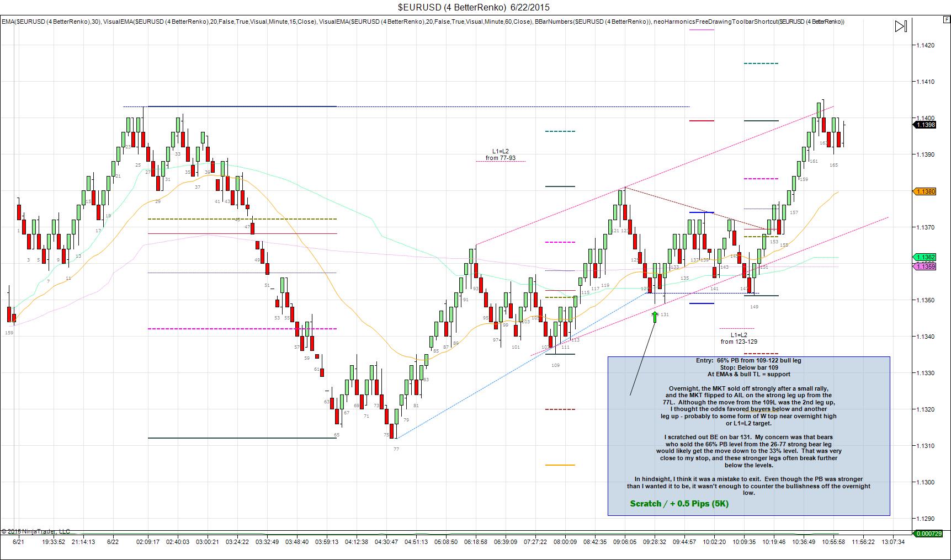
Task: Select the 'L1=L2 from 77-93' annotation
Action: (x=501, y=154)
